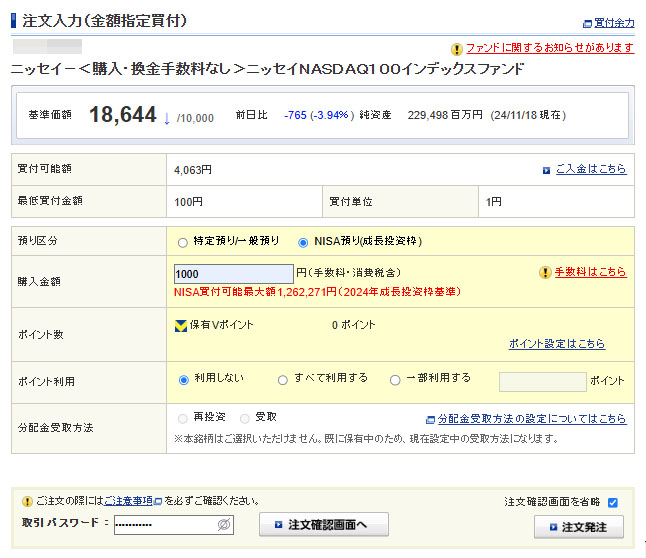
Task: Click the caution icon before ご注文の際には
Action: 26,501
